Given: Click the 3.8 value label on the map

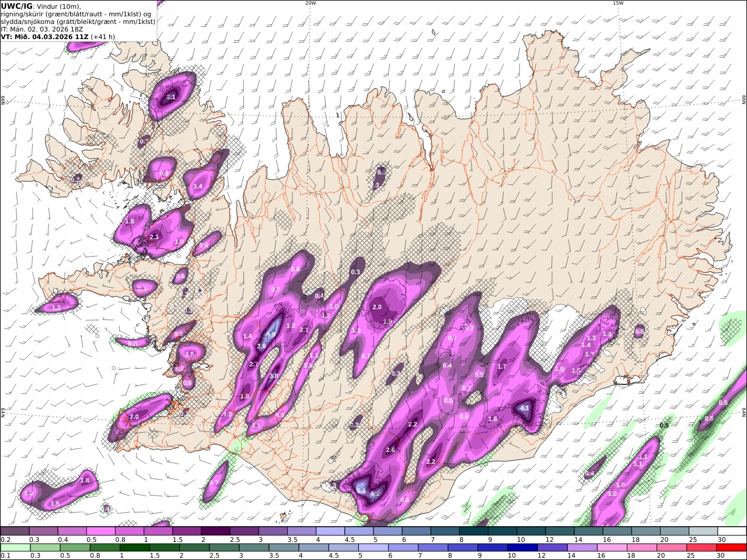Looking at the screenshot, I should [273, 376].
